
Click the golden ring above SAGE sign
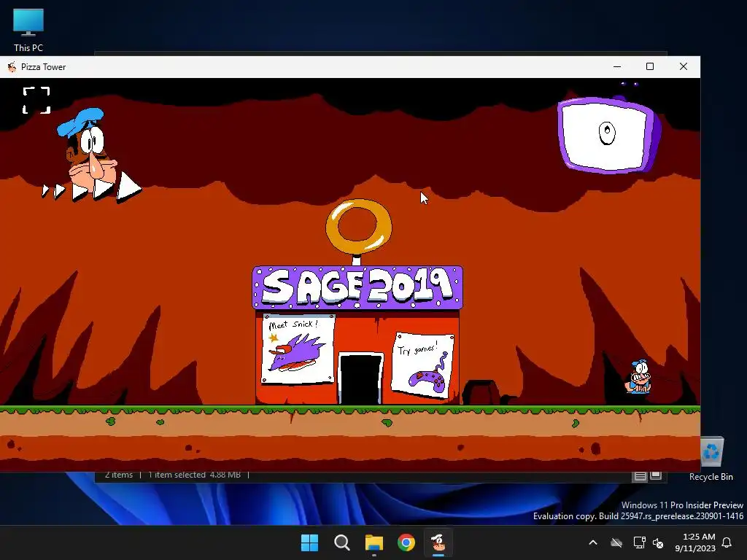click(x=359, y=227)
